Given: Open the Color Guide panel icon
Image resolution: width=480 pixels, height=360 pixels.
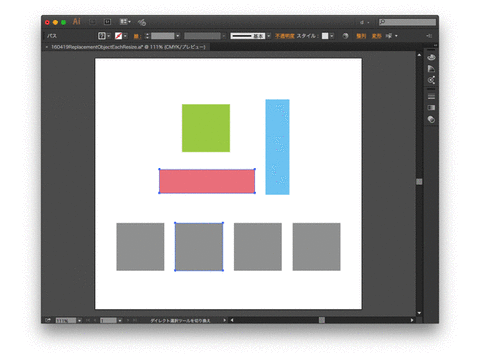Looking at the screenshot, I should pos(431,69).
